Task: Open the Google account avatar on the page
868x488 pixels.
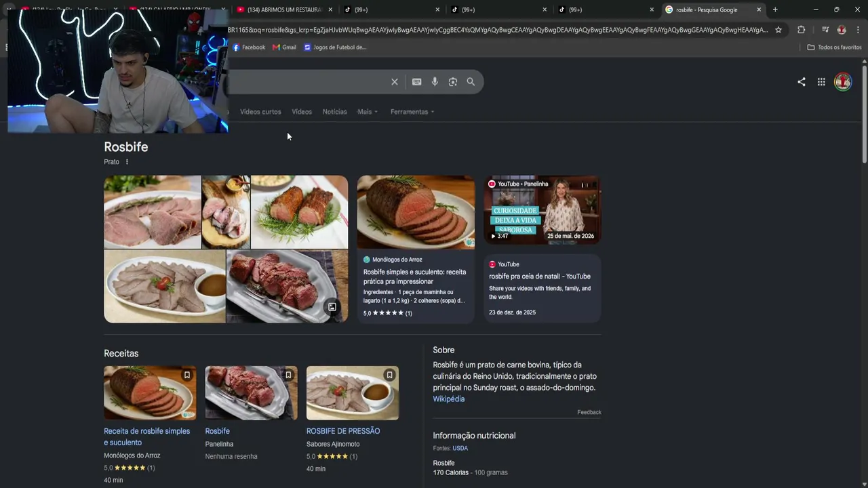Action: tap(843, 82)
